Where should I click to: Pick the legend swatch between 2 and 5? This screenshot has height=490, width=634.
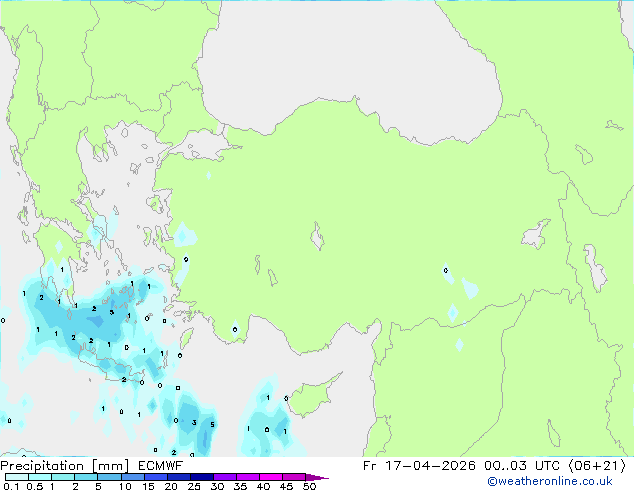[86, 477]
